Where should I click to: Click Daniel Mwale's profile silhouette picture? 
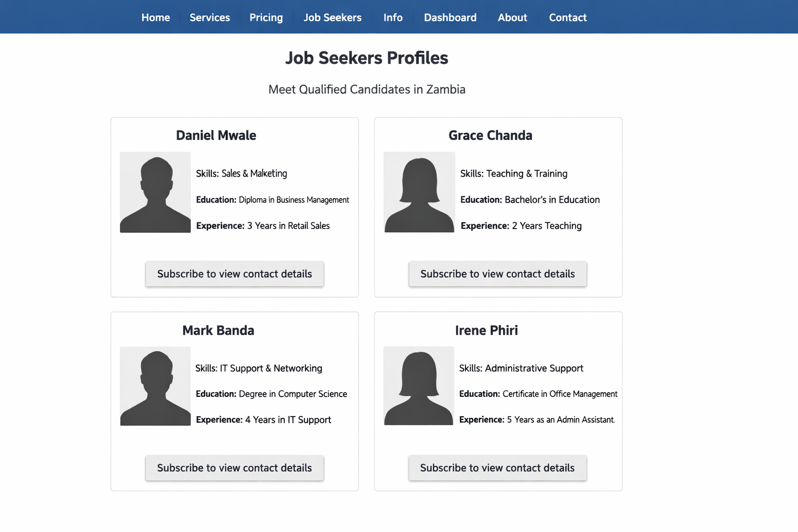(x=155, y=192)
